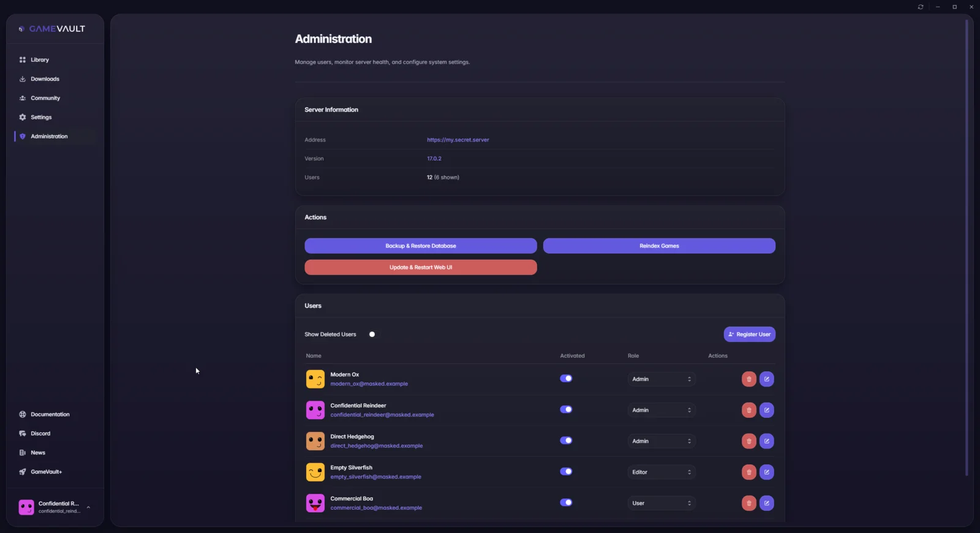Expand the Confidential R... account menu chevron
This screenshot has width=980, height=533.
coord(88,507)
